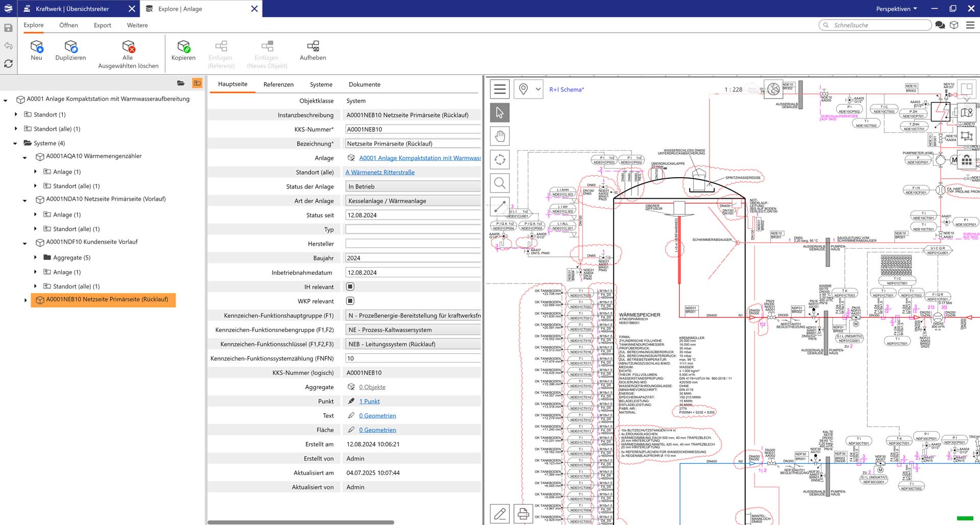Click the 1 Punkt link
The width and height of the screenshot is (980, 525).
(x=369, y=401)
